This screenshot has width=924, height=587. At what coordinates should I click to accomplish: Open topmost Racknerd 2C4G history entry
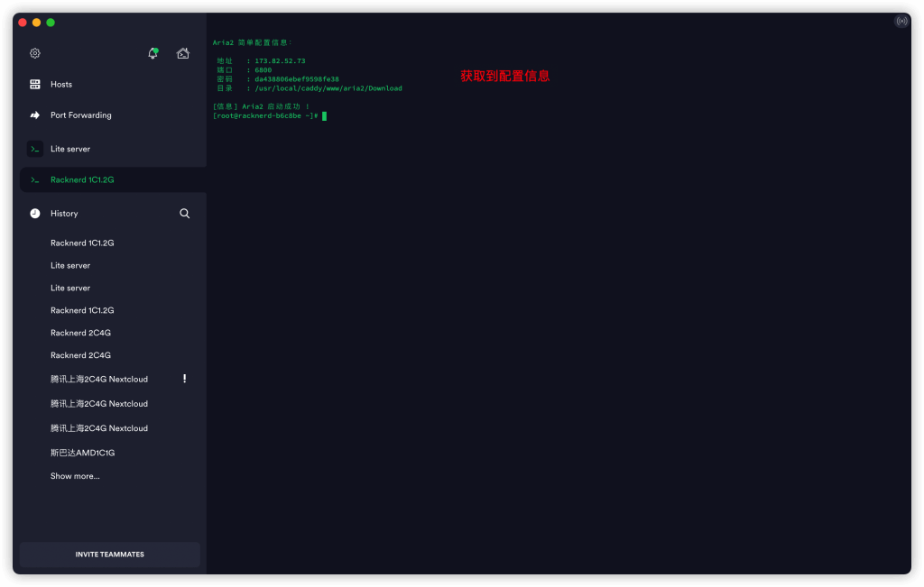80,333
